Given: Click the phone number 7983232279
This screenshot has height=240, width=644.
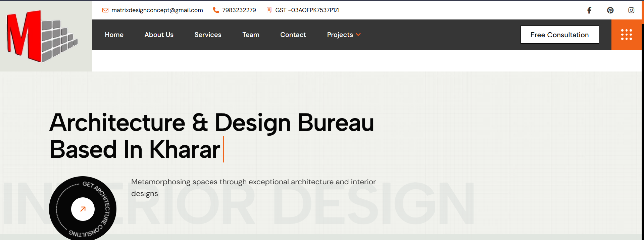Looking at the screenshot, I should click(x=239, y=10).
